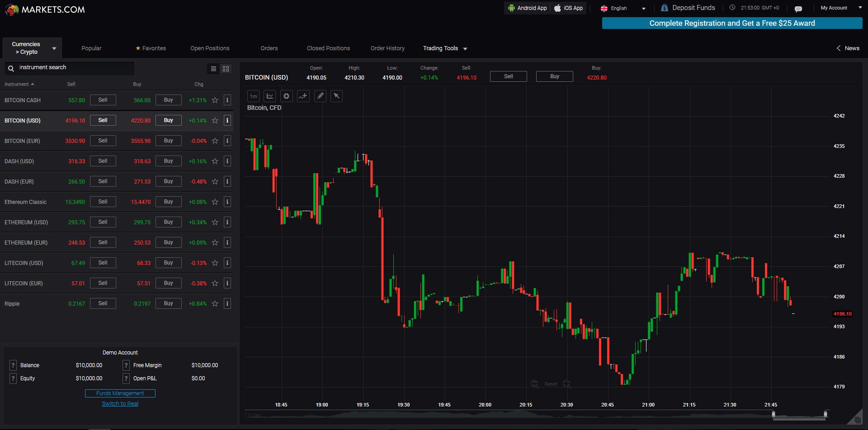Favorite Ripple with its star

pos(215,304)
